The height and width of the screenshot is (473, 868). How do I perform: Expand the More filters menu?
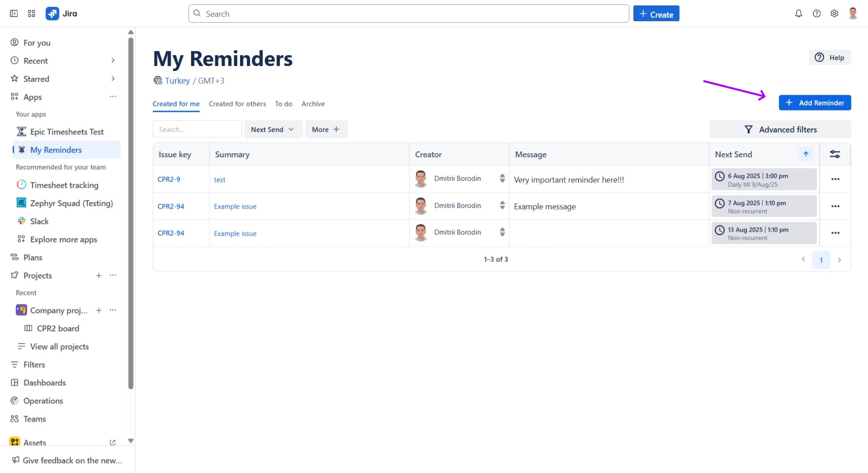tap(326, 129)
